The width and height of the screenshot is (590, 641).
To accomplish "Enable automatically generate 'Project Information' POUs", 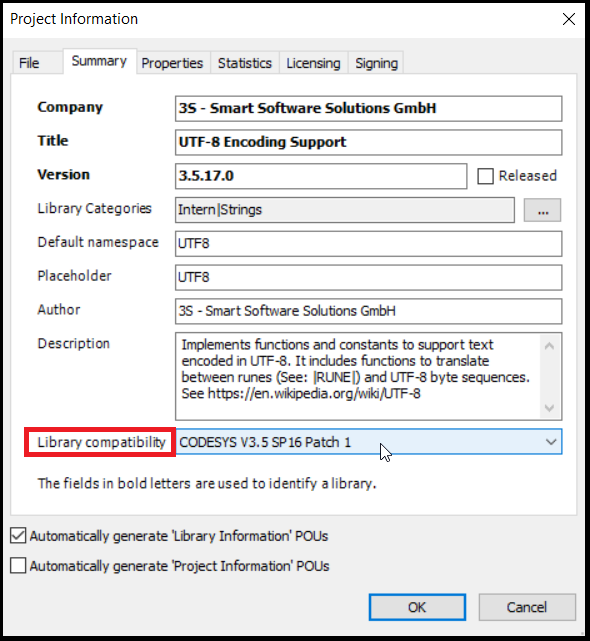I will pos(18,566).
